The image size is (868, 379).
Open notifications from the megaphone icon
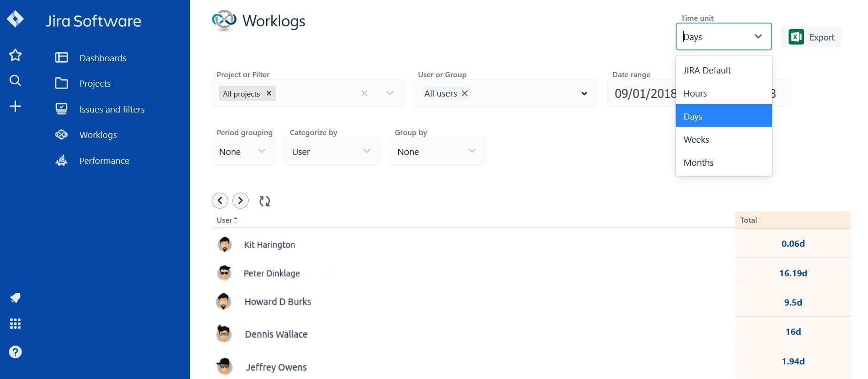pyautogui.click(x=16, y=298)
